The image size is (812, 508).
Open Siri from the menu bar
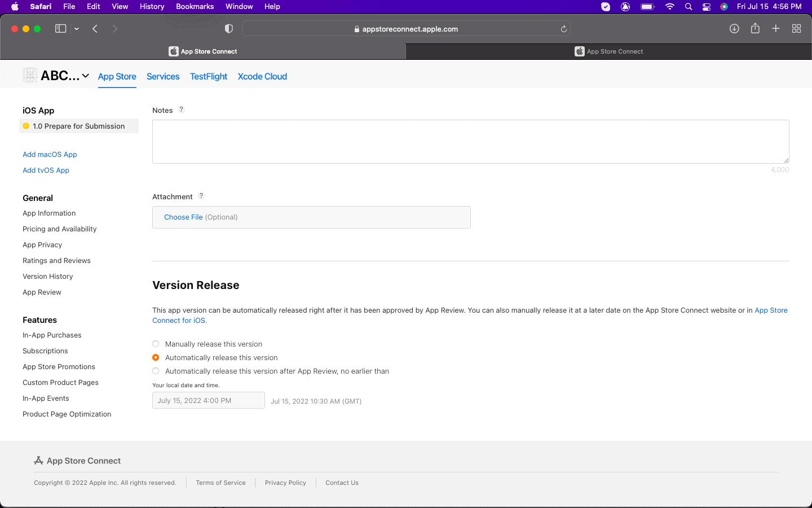pos(724,7)
